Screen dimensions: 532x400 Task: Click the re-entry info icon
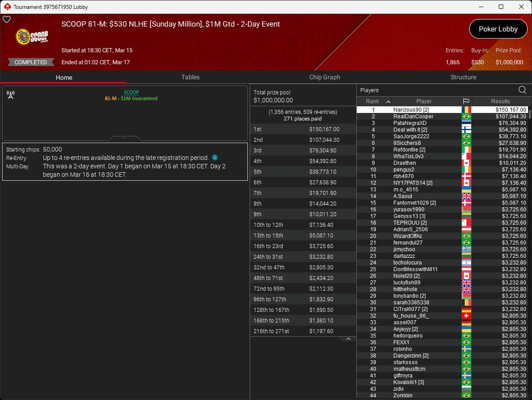pos(215,158)
